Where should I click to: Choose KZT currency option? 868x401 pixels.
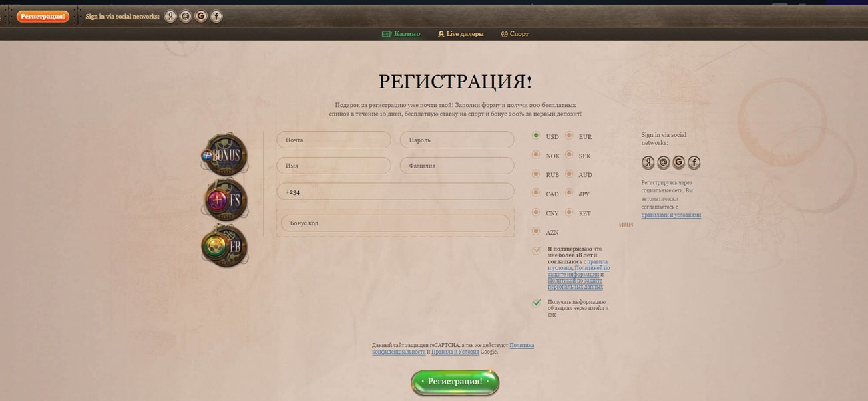click(x=570, y=213)
